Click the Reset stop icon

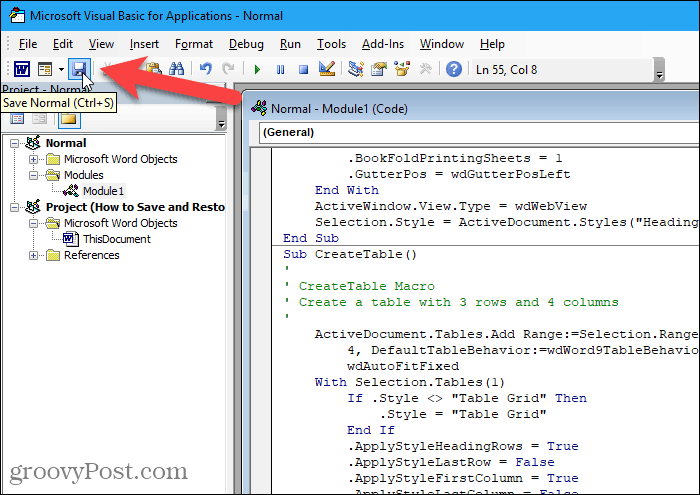pyautogui.click(x=304, y=70)
